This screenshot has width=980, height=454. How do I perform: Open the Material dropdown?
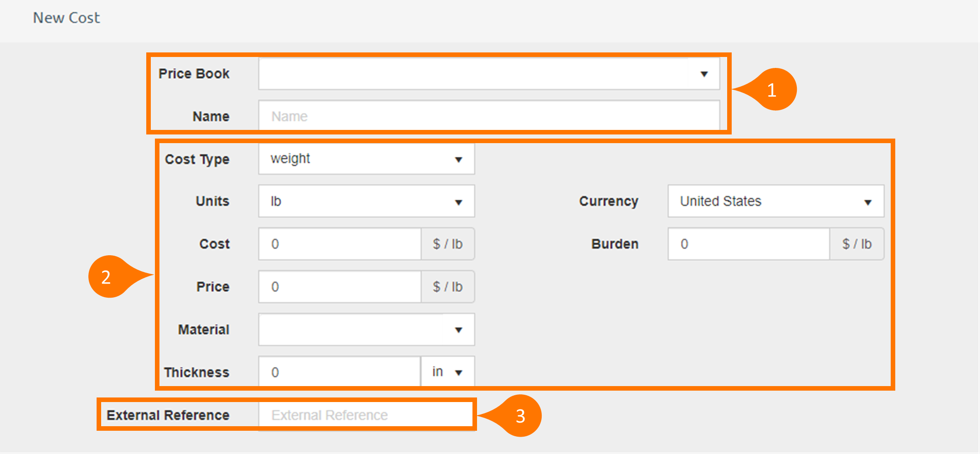(366, 330)
